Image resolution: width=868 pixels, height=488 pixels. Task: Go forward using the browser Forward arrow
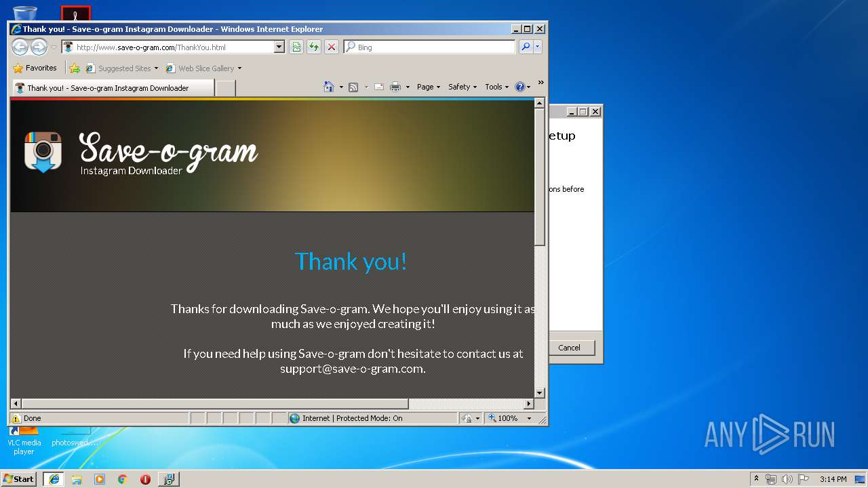point(39,47)
